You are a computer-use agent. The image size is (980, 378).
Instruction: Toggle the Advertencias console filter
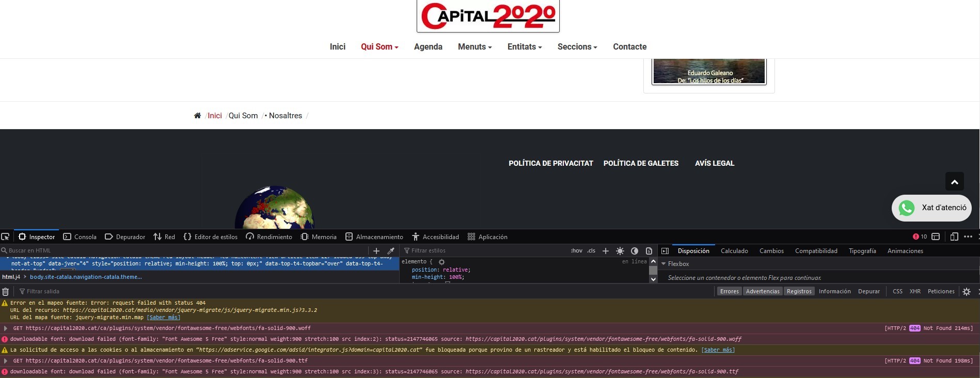pos(763,291)
